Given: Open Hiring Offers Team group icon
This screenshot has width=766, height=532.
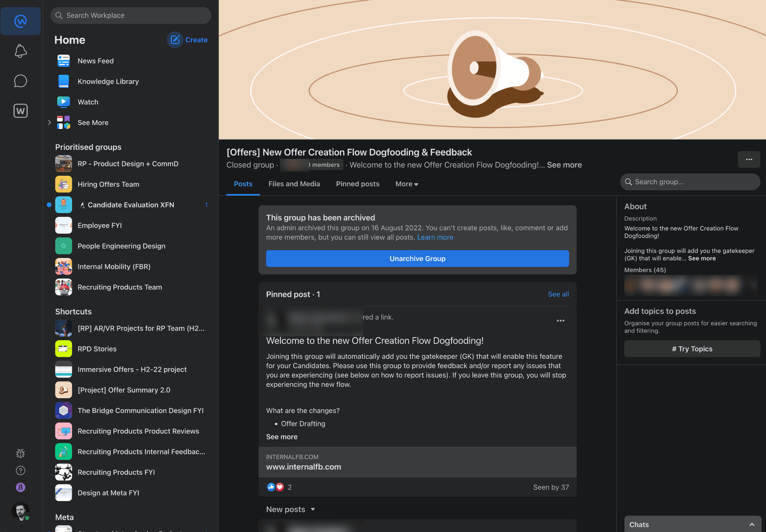Looking at the screenshot, I should (x=64, y=184).
